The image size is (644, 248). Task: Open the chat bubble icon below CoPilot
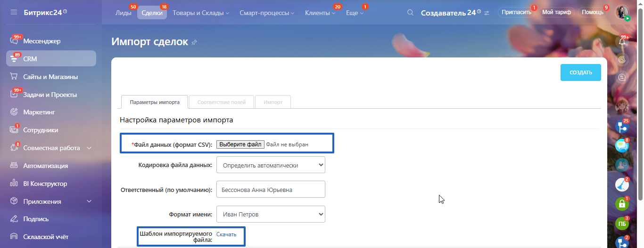(622, 77)
